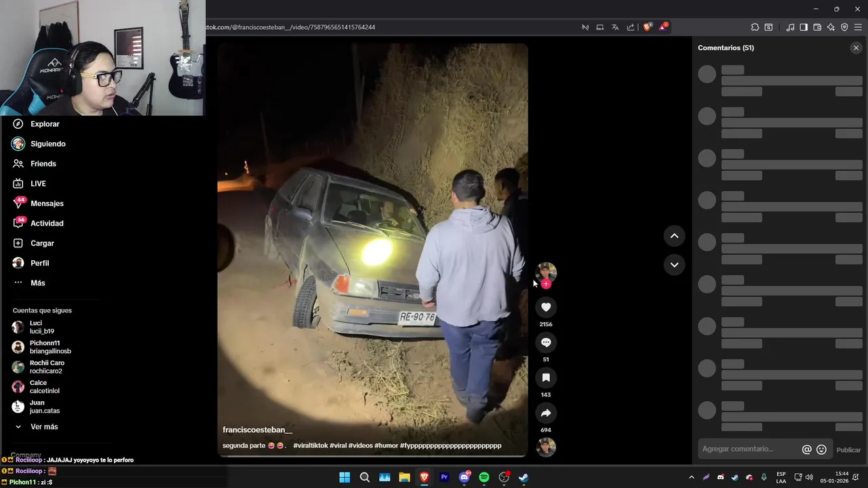Go to the next video with down arrow

pyautogui.click(x=674, y=265)
